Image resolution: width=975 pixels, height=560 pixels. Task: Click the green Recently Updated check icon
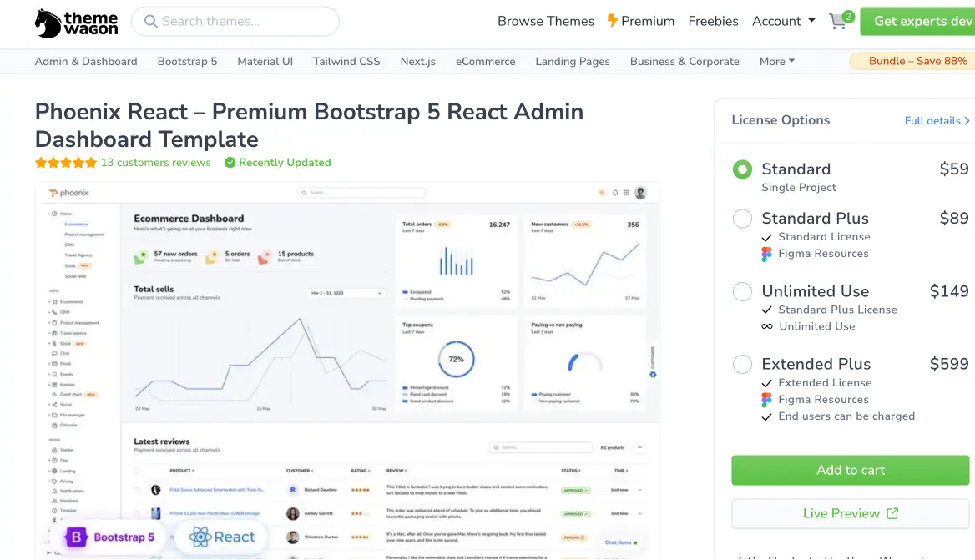coord(230,163)
